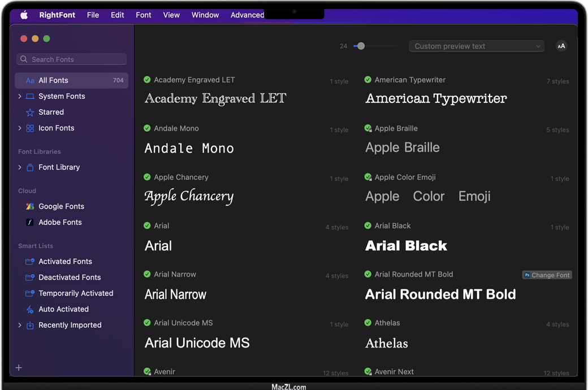Click the Change Font button
This screenshot has height=390, width=588.
(547, 275)
